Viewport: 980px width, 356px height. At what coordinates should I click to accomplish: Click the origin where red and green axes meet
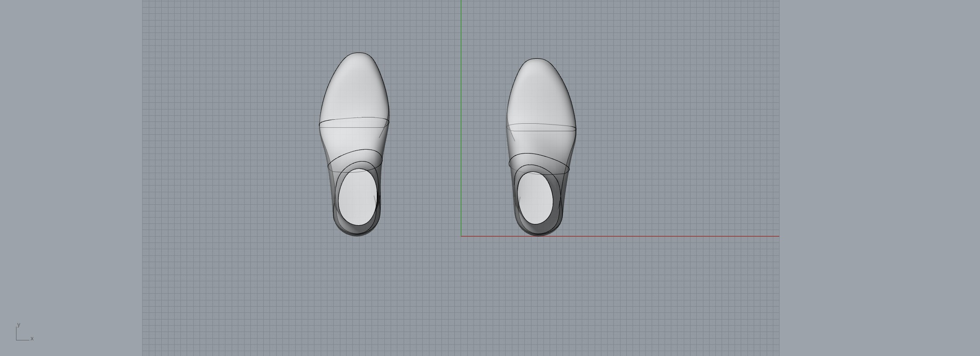coord(461,236)
